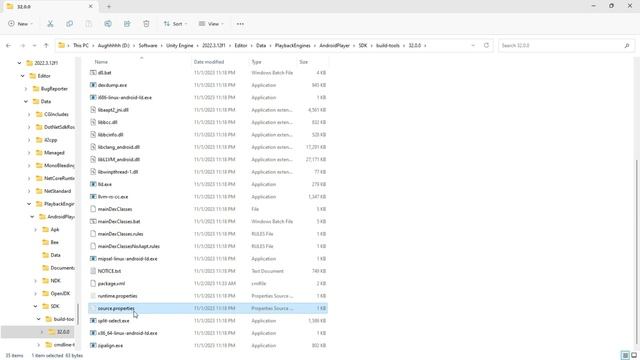Switch to details view icon in status bar
Image resolution: width=640 pixels, height=360 pixels.
625,355
